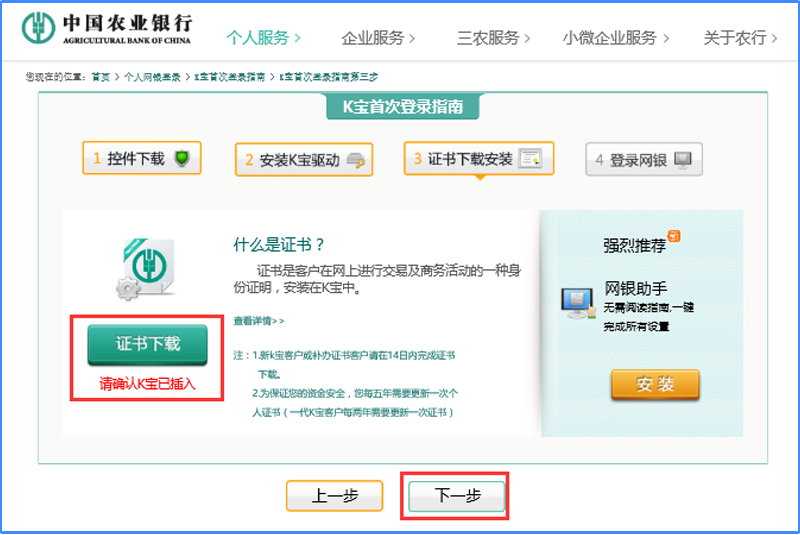This screenshot has width=800, height=535.
Task: Expand the 个人服务 navigation menu
Action: (x=263, y=38)
